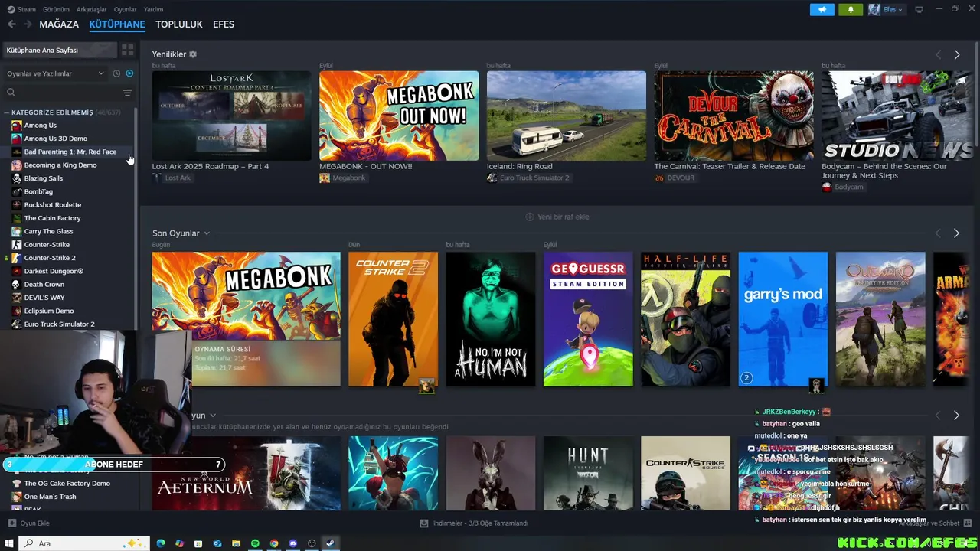
Task: Open File Explorer from taskbar
Action: 237,543
